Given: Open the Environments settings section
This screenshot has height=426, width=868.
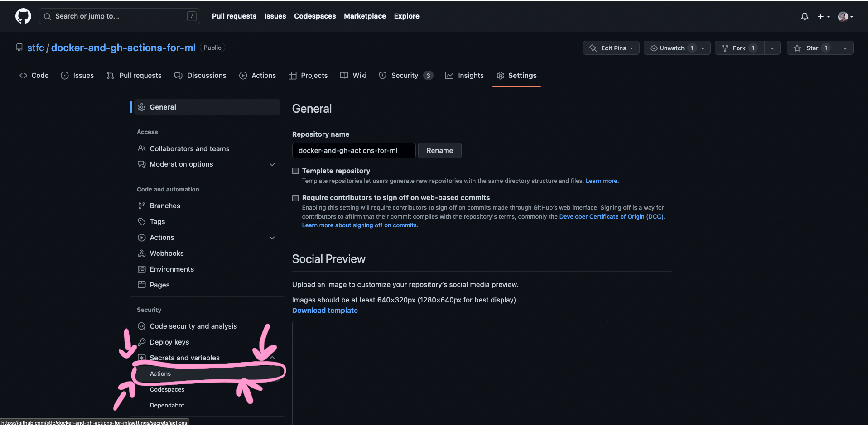Looking at the screenshot, I should pyautogui.click(x=171, y=269).
